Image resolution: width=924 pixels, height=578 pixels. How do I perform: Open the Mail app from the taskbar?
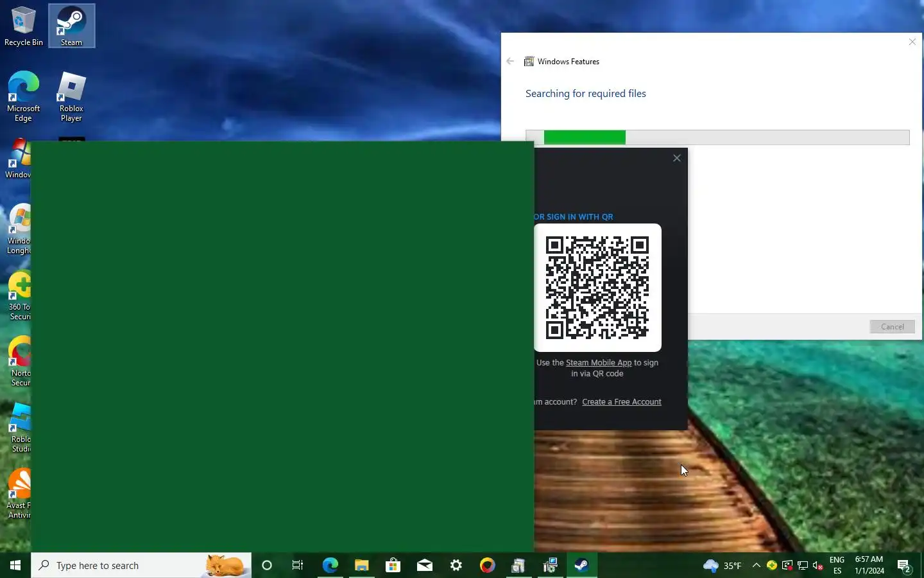point(424,565)
